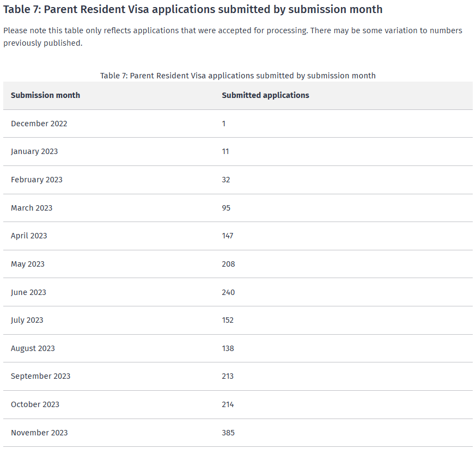Click the note paragraph about accepted applications
476x449 pixels.
point(233,36)
